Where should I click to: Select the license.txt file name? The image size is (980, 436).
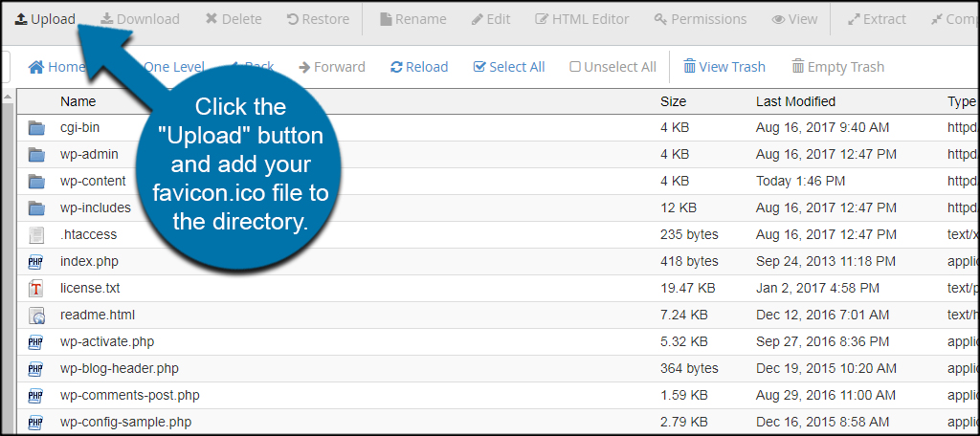point(90,289)
